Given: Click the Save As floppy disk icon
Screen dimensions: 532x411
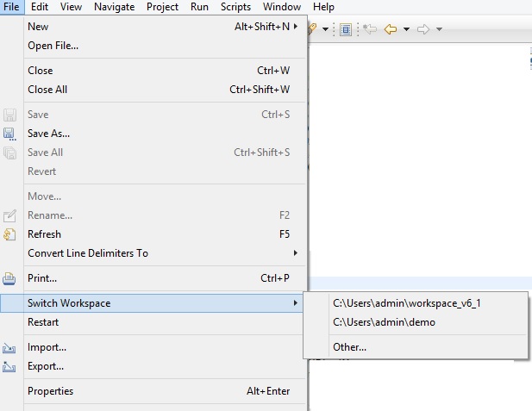Looking at the screenshot, I should (9, 134).
